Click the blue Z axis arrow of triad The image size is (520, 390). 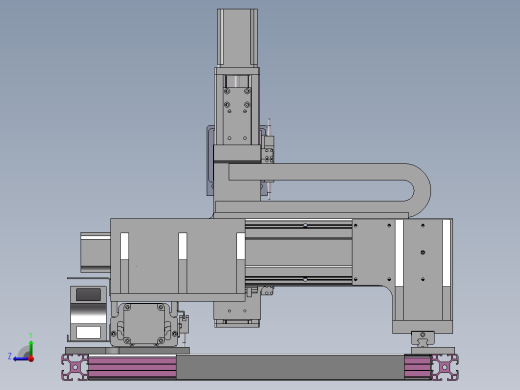(20, 359)
